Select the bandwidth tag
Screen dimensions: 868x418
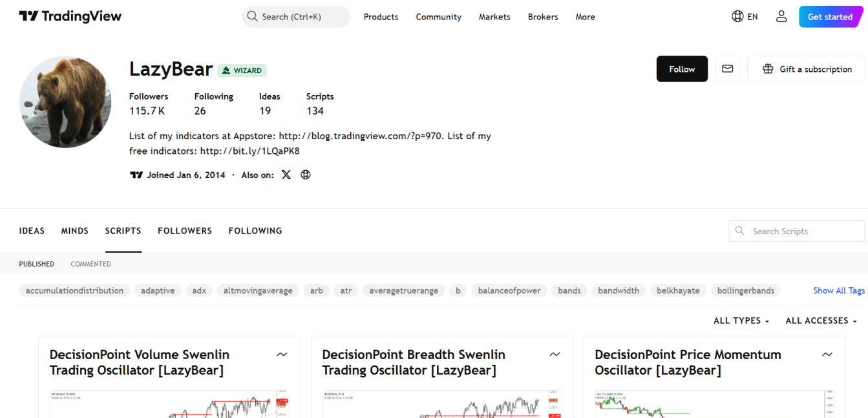[x=619, y=291]
